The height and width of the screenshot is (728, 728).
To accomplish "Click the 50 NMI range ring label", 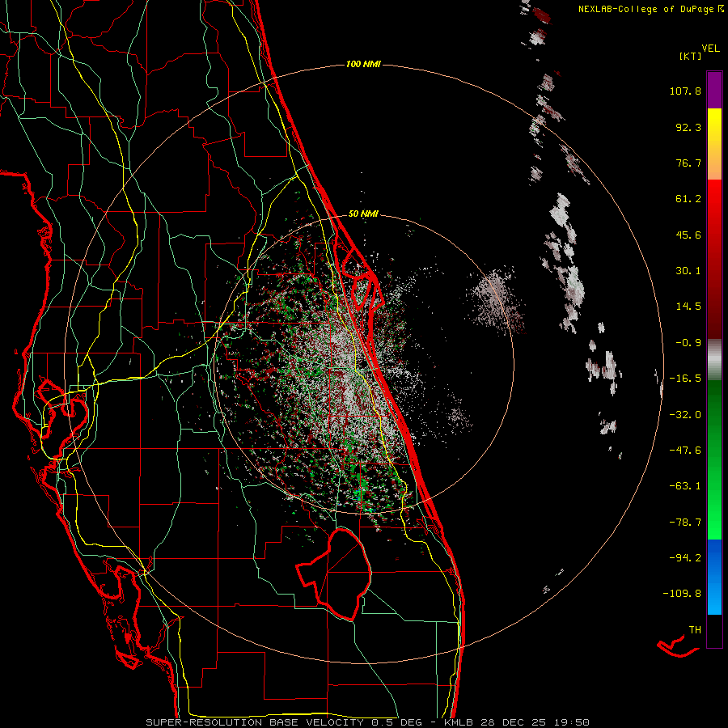I will coord(363,214).
